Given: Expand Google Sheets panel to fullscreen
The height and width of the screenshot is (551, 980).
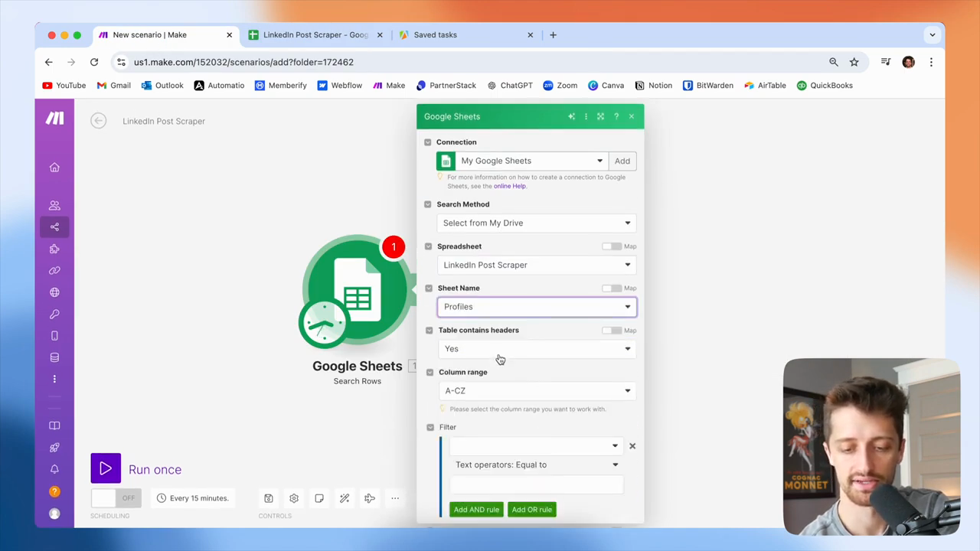Looking at the screenshot, I should pyautogui.click(x=600, y=116).
